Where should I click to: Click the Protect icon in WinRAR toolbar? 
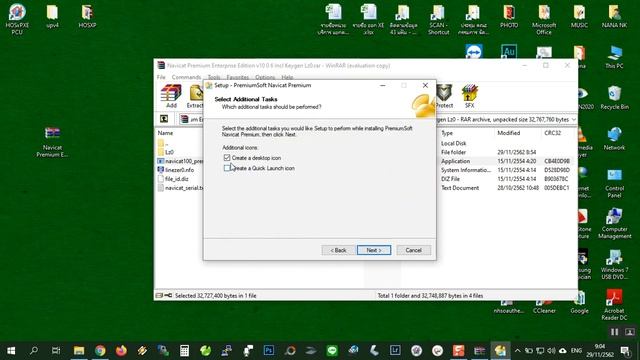(444, 96)
